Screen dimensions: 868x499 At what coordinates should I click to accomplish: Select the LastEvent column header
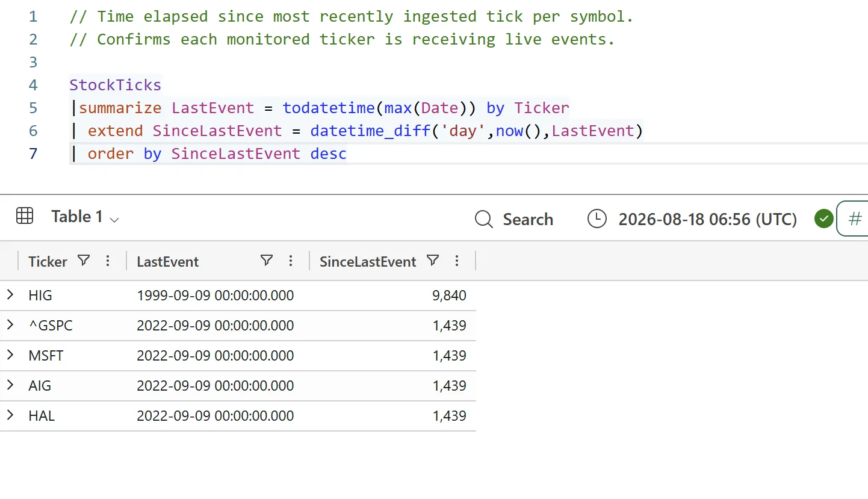coord(168,262)
